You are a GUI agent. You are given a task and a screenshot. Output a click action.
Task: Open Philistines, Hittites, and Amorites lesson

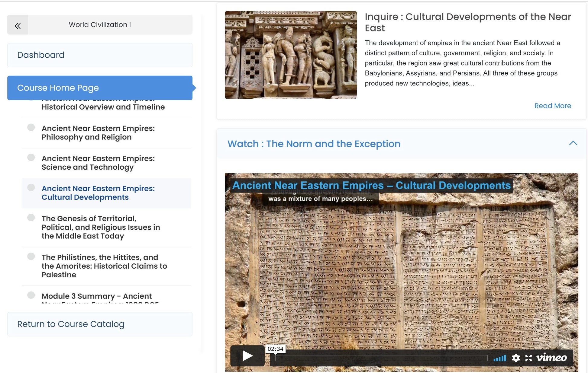104,266
